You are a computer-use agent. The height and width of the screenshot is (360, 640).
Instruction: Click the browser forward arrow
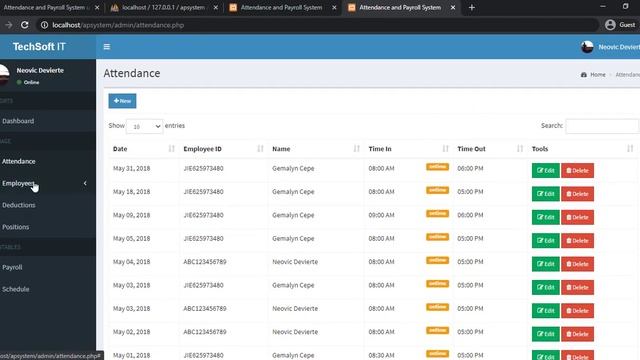(x=9, y=25)
